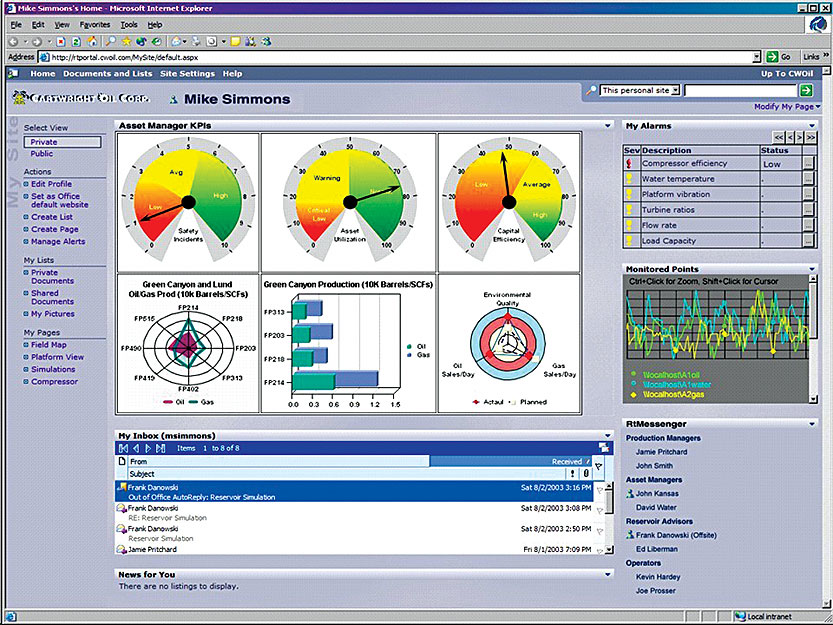Open the Field Map page link

pos(50,344)
